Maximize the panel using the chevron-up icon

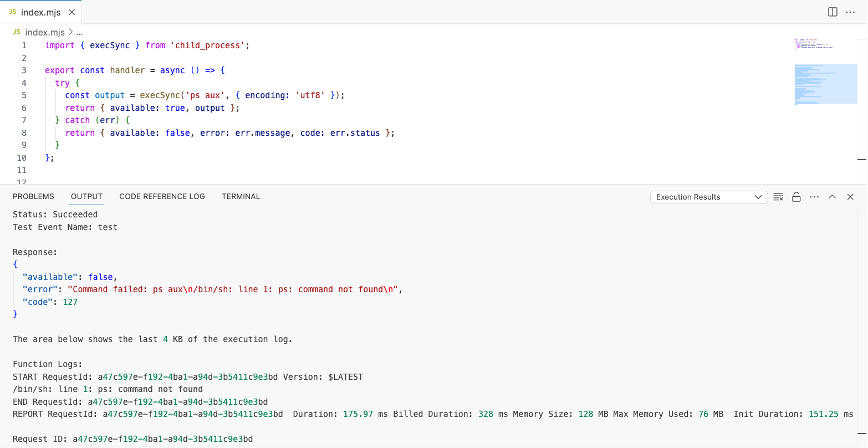tap(832, 197)
